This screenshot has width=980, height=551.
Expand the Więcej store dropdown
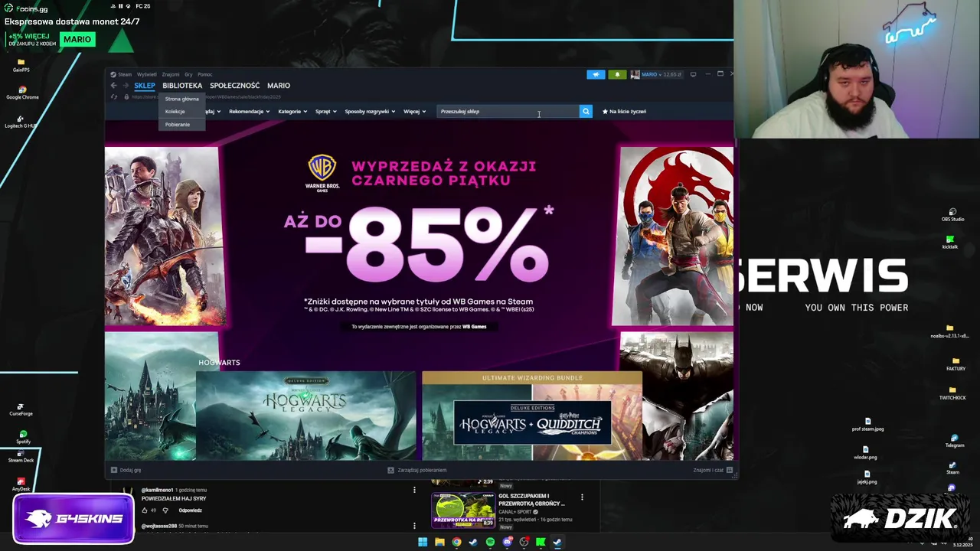415,112
